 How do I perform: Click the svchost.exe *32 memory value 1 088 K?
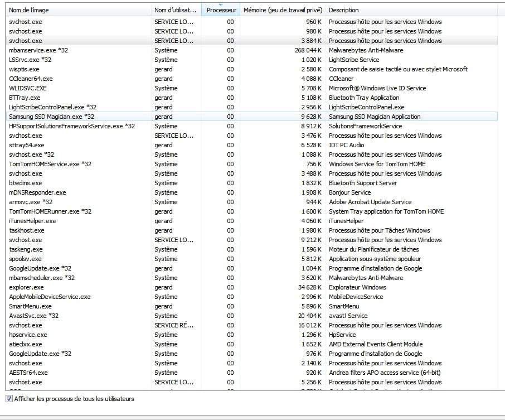point(312,155)
